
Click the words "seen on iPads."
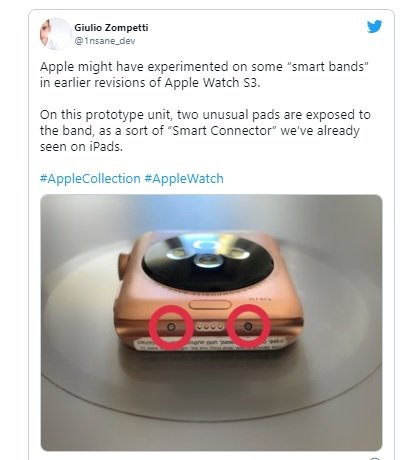pos(81,146)
